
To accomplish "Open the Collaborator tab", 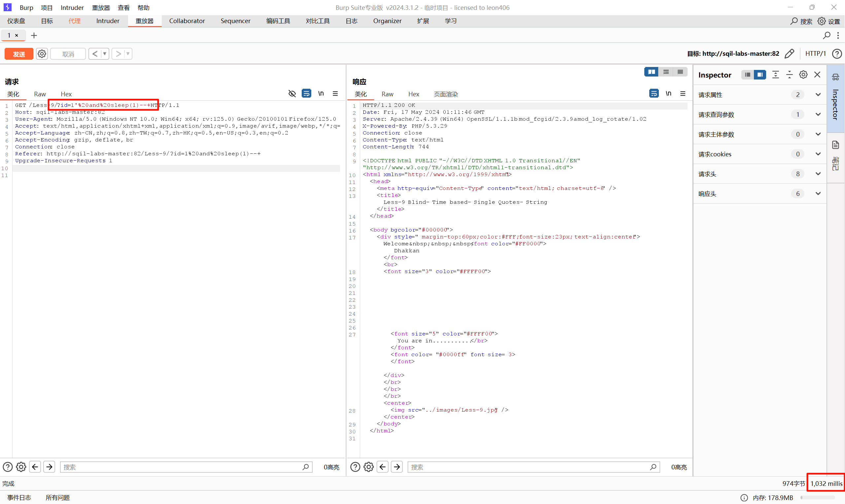I will click(x=187, y=21).
